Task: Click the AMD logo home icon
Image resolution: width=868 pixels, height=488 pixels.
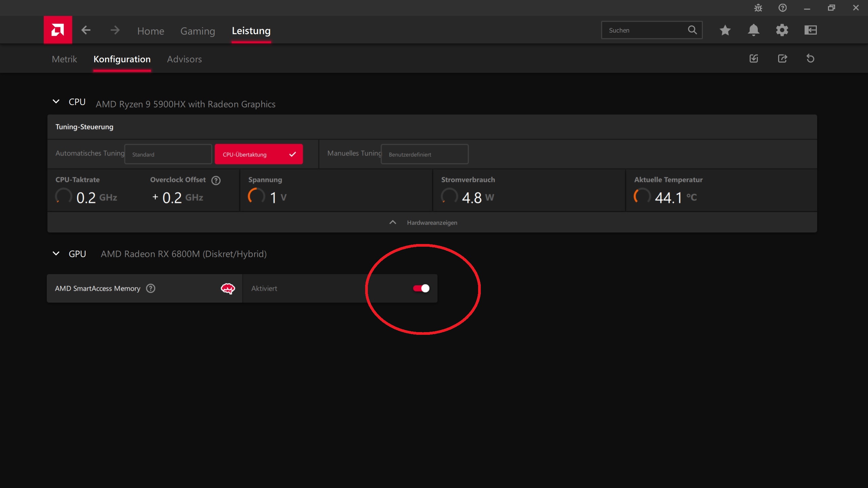Action: coord(58,30)
